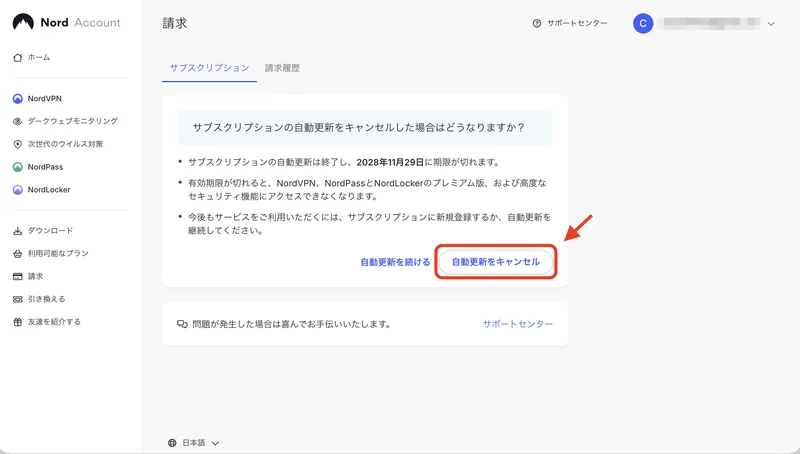The height and width of the screenshot is (454, 800).
Task: Click the 自動更新を続ける link
Action: [395, 262]
